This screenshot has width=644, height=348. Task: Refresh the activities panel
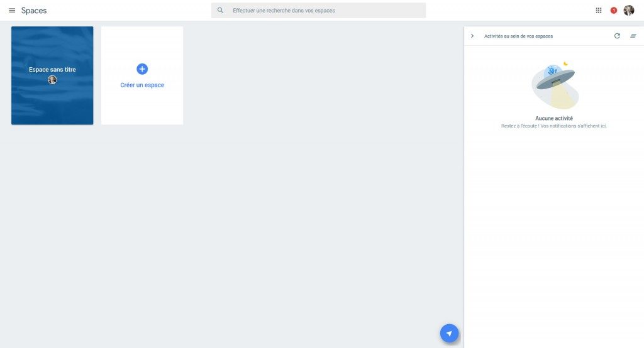click(617, 36)
